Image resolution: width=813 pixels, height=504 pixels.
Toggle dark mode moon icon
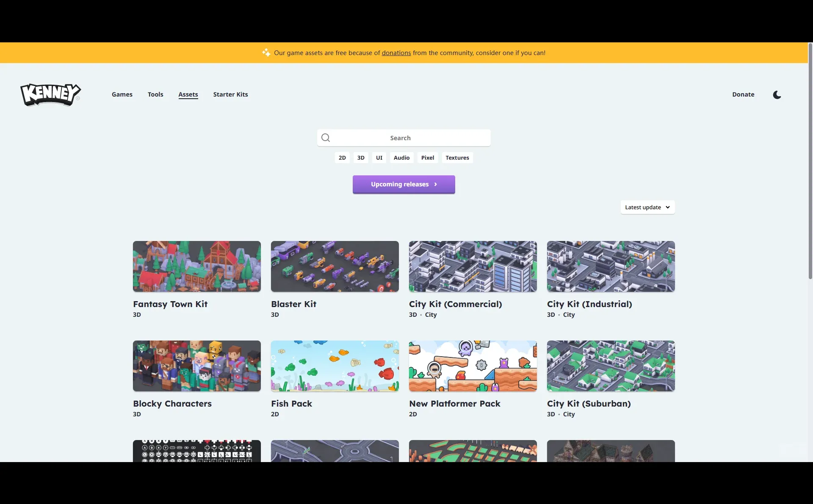point(777,95)
